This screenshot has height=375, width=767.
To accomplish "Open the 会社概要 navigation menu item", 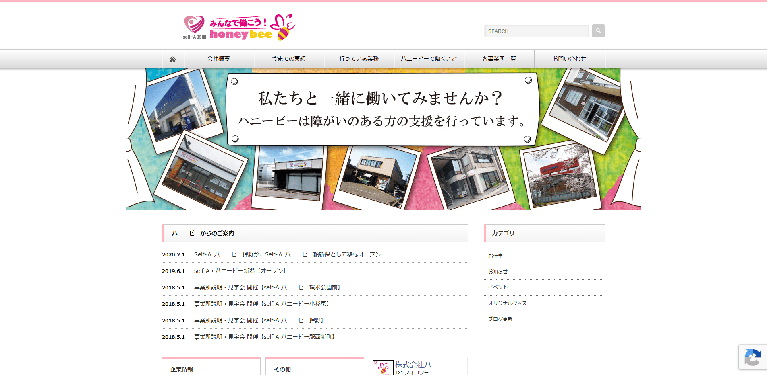I will (x=219, y=59).
